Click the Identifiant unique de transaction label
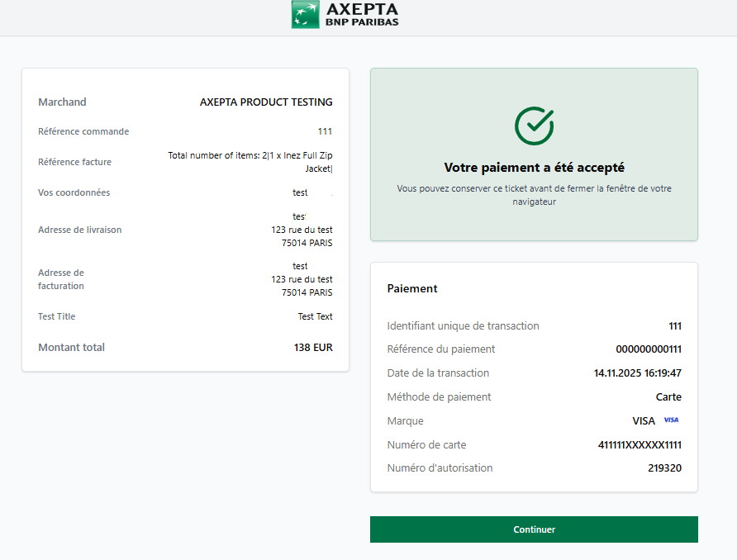 [463, 326]
